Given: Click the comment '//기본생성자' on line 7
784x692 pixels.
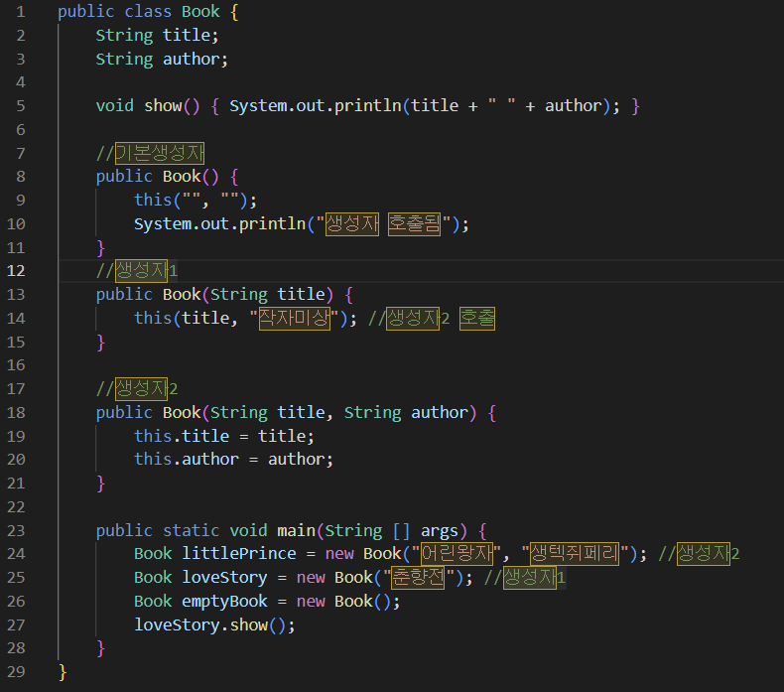Looking at the screenshot, I should tap(150, 153).
